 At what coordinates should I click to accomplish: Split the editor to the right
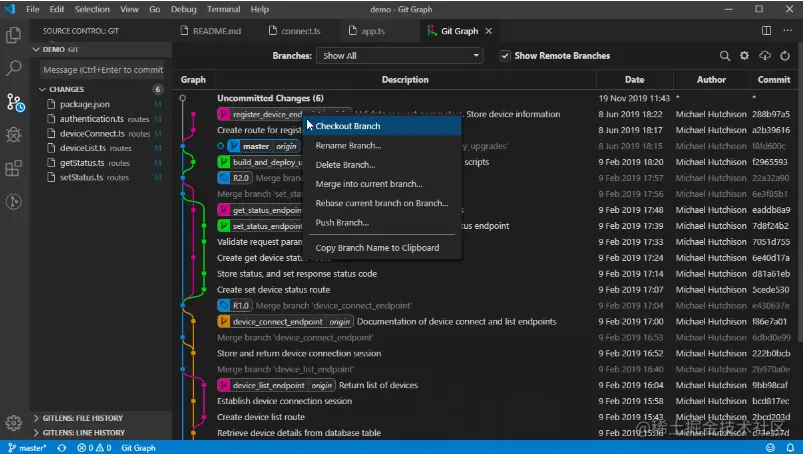tap(766, 31)
